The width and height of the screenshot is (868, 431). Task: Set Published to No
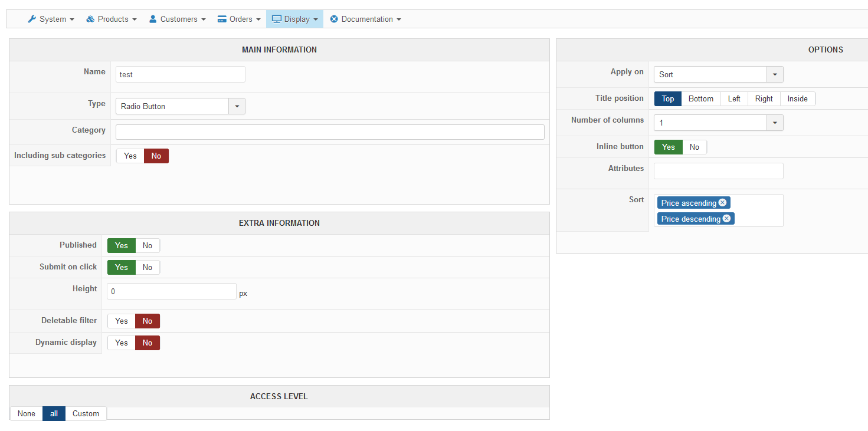click(x=148, y=245)
